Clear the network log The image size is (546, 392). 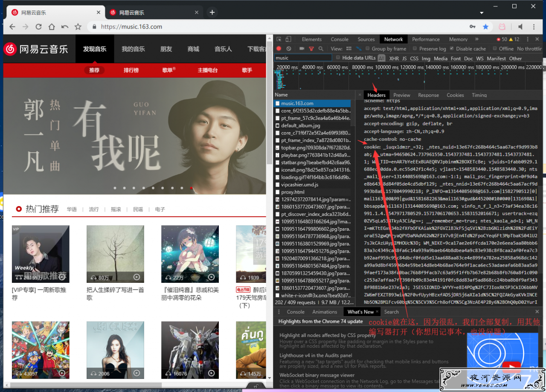tap(289, 49)
